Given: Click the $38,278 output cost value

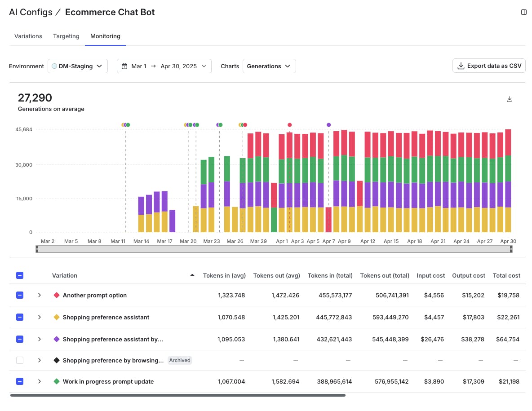Looking at the screenshot, I should (x=473, y=339).
